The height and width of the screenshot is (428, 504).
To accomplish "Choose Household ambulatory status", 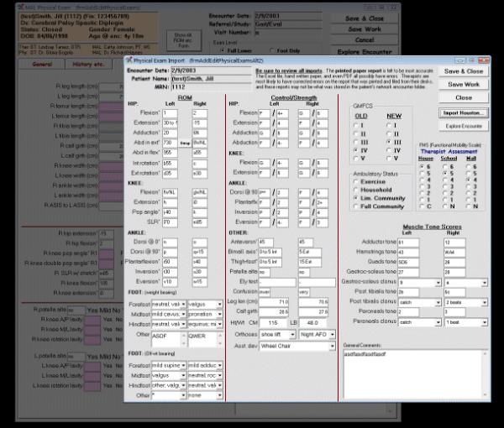I will pyautogui.click(x=356, y=190).
